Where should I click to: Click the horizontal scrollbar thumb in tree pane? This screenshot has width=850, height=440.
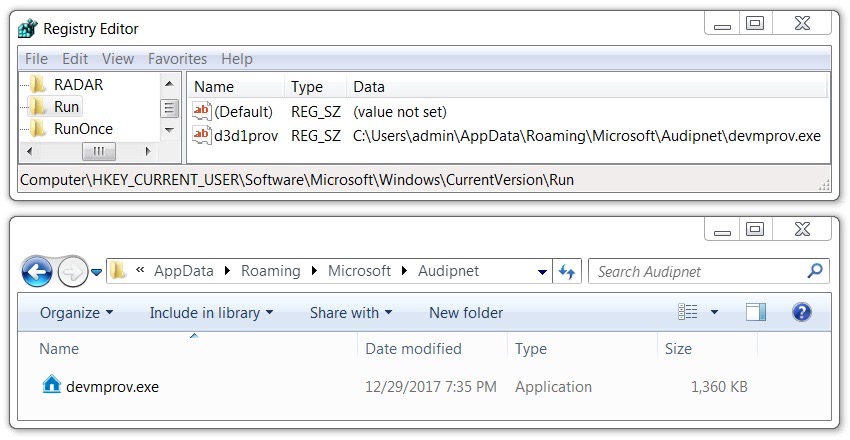[x=98, y=152]
